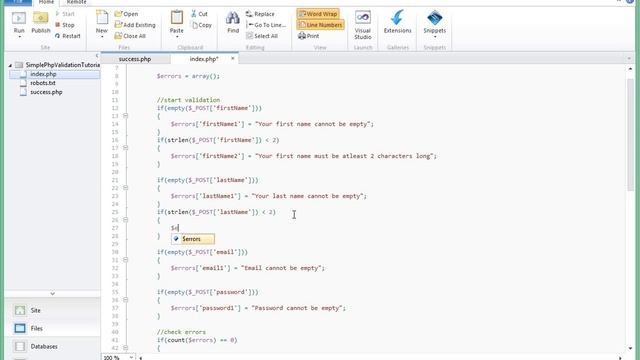Copy the selection

202,25
